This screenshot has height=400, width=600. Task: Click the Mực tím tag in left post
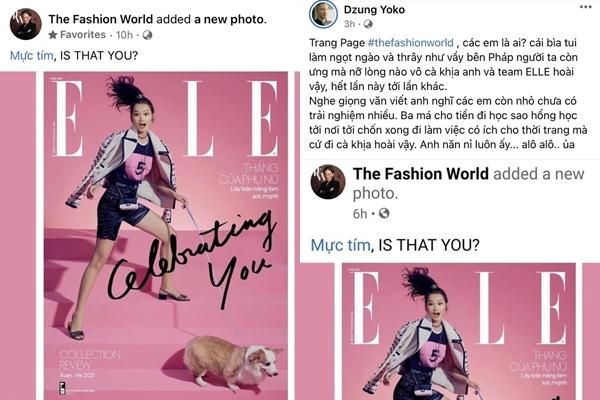click(x=31, y=56)
